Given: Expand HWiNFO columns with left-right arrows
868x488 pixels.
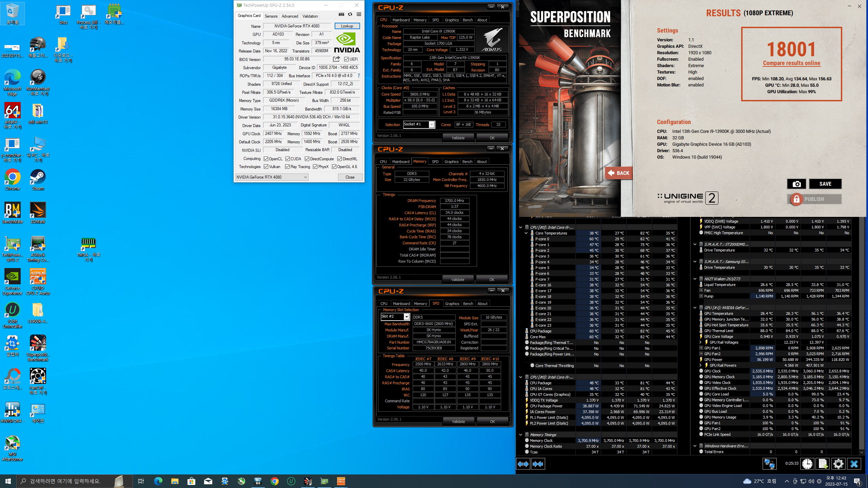Looking at the screenshot, I should (x=523, y=464).
